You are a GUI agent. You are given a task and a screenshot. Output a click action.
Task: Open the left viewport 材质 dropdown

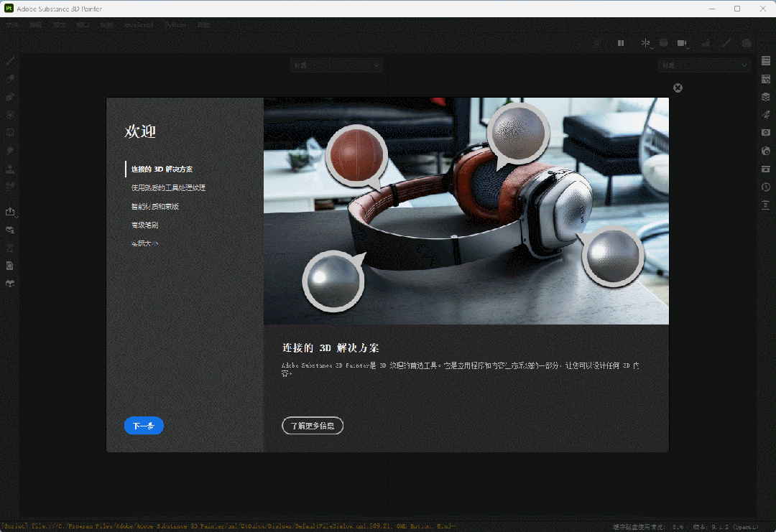pyautogui.click(x=336, y=65)
